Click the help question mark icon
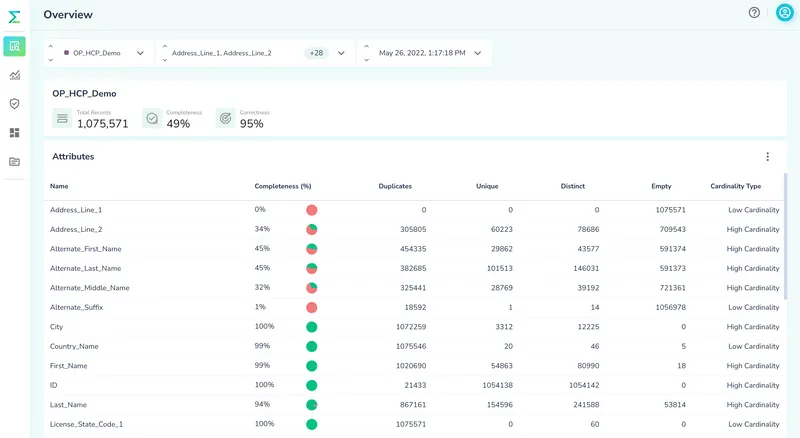800x438 pixels. click(754, 13)
